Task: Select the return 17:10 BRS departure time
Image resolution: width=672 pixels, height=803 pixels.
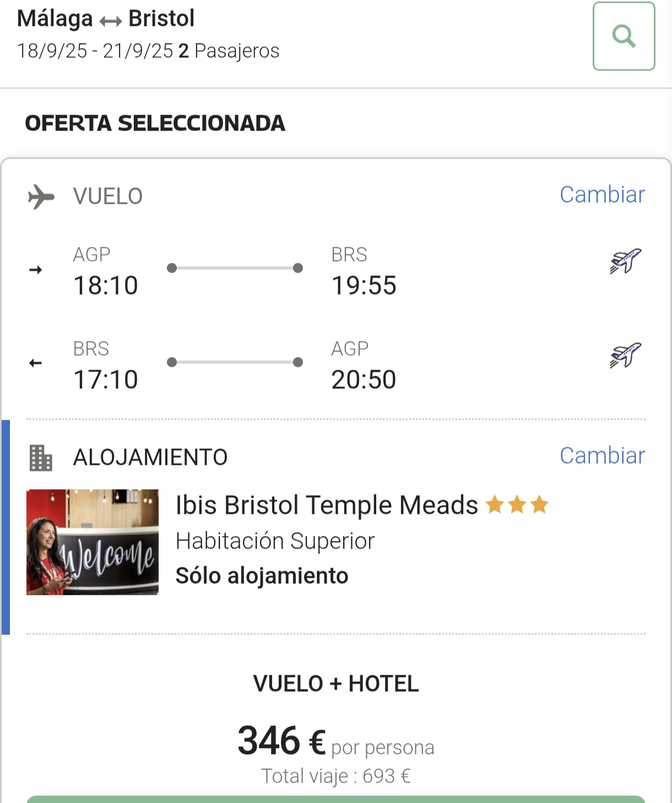Action: tap(106, 379)
